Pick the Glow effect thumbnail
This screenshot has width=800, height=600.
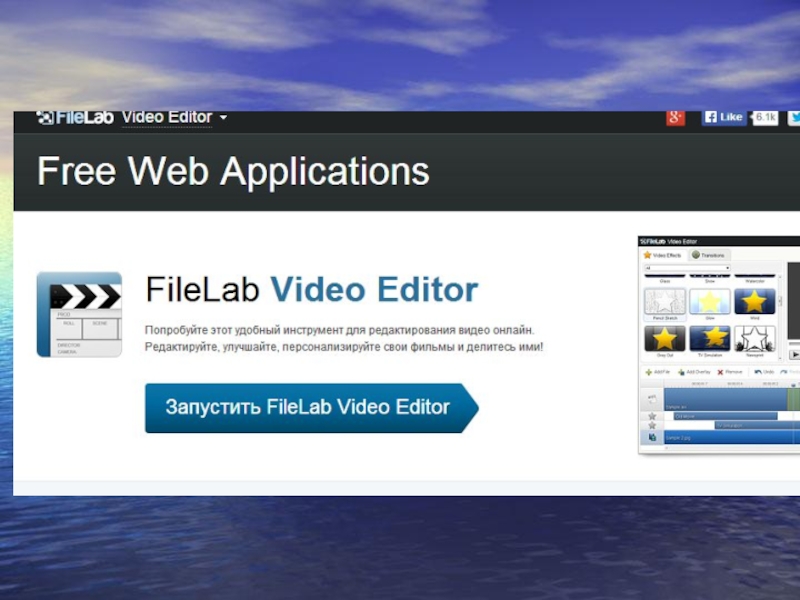710,302
